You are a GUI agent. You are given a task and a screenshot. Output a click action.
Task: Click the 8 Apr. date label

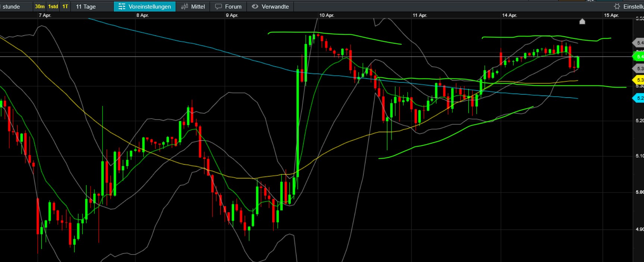click(x=142, y=15)
